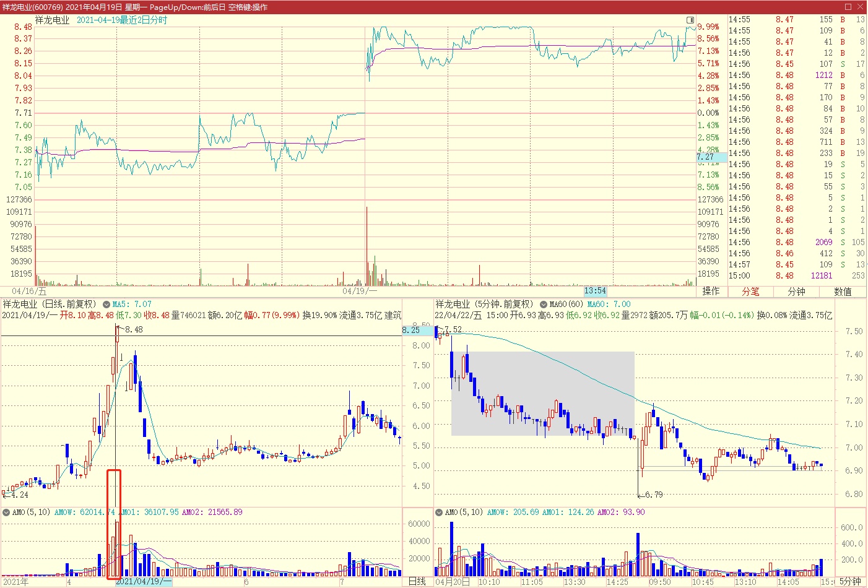Viewport: 868px width, 588px height.
Task: Click the 13:30 time axis label
Action: (x=574, y=582)
